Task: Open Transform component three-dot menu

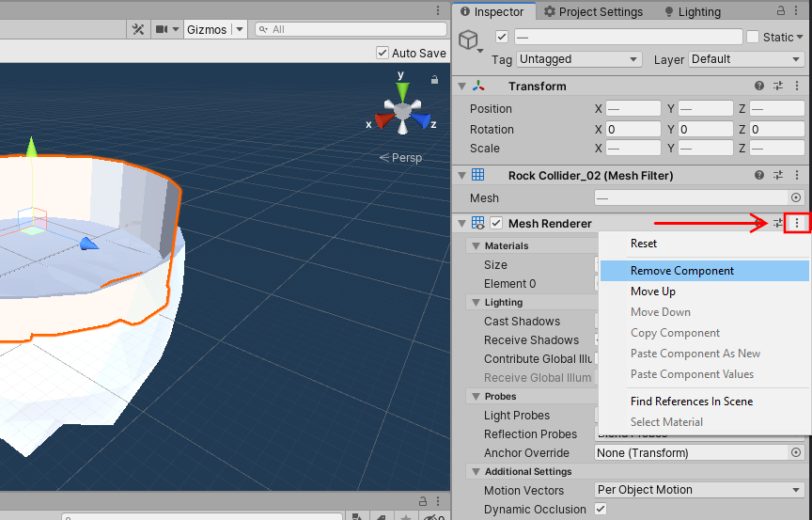Action: point(797,86)
